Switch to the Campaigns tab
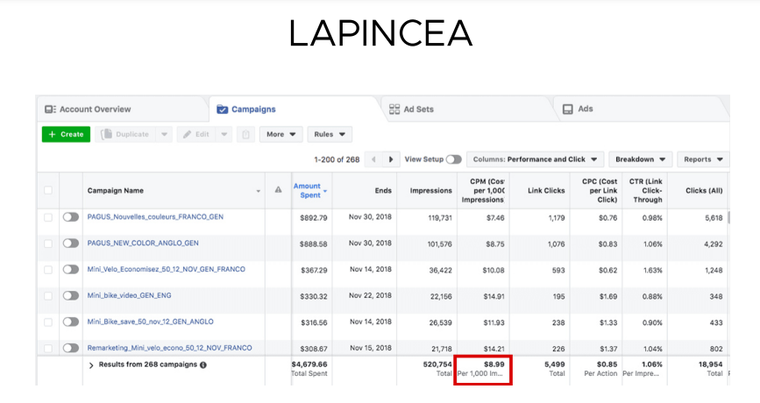Screen dimensions: 760x403 (246, 109)
